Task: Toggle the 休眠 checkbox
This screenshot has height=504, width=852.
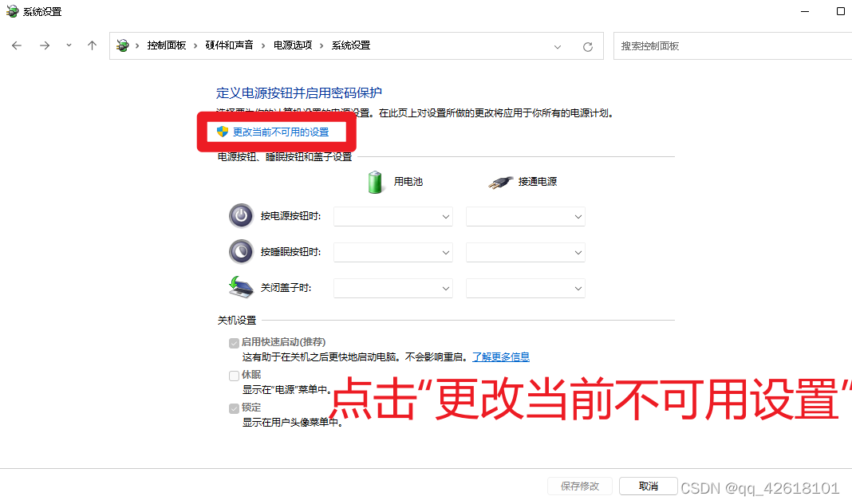Action: tap(234, 375)
